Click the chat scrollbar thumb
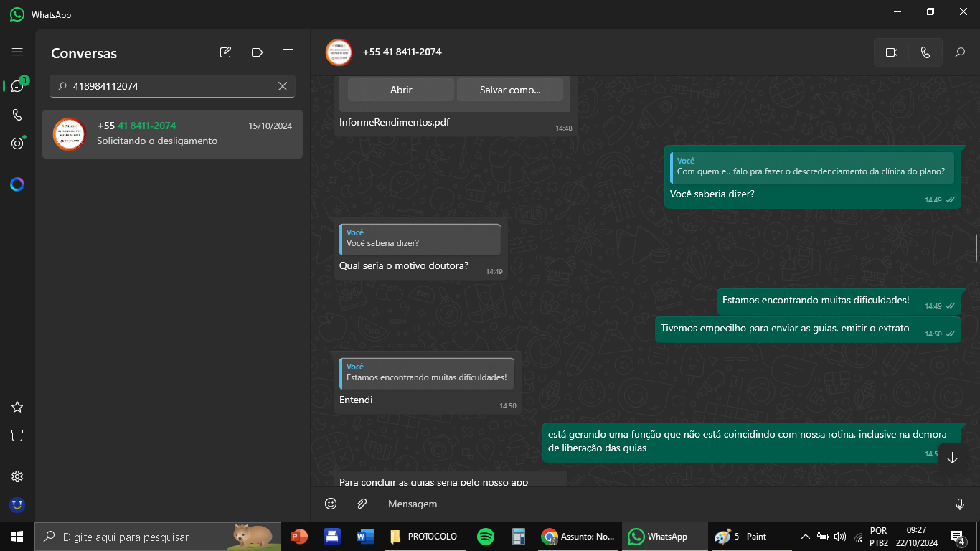Viewport: 980px width, 551px height. (976, 248)
